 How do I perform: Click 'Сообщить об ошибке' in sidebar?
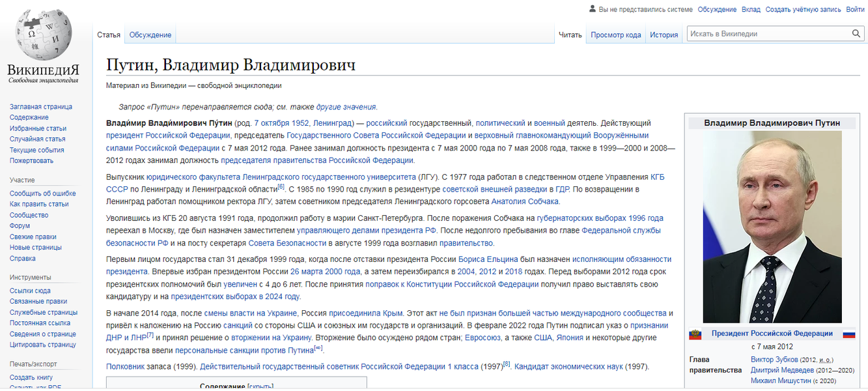(x=43, y=194)
